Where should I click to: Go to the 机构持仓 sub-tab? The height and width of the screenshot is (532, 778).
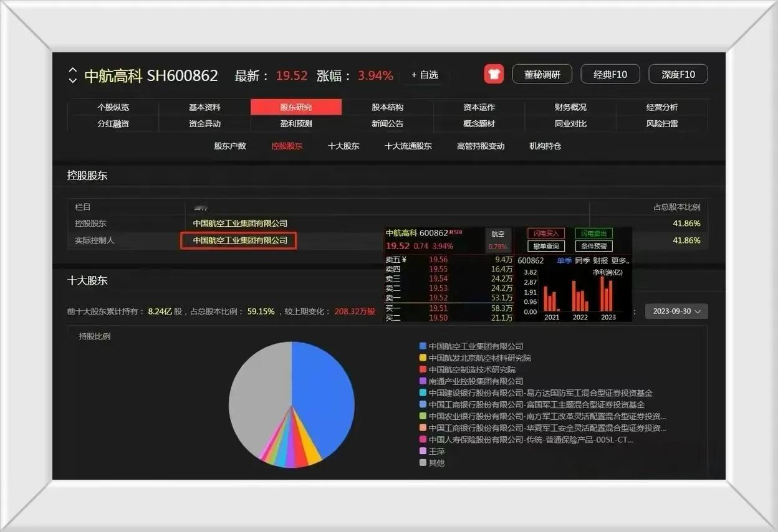click(x=545, y=146)
